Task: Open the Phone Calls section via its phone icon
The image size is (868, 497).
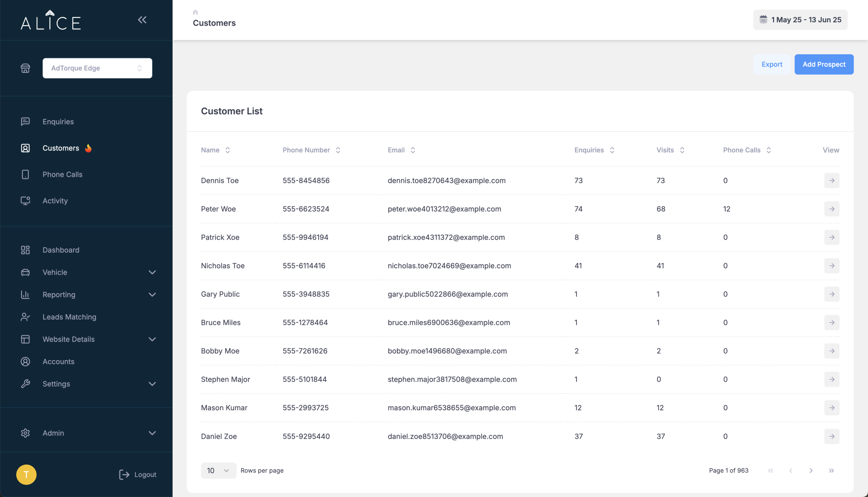Action: tap(25, 174)
